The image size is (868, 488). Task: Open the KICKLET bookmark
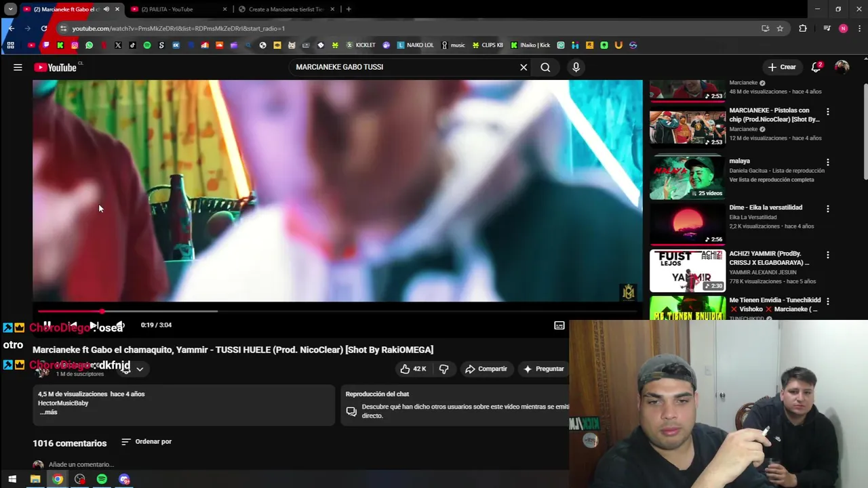coord(361,45)
